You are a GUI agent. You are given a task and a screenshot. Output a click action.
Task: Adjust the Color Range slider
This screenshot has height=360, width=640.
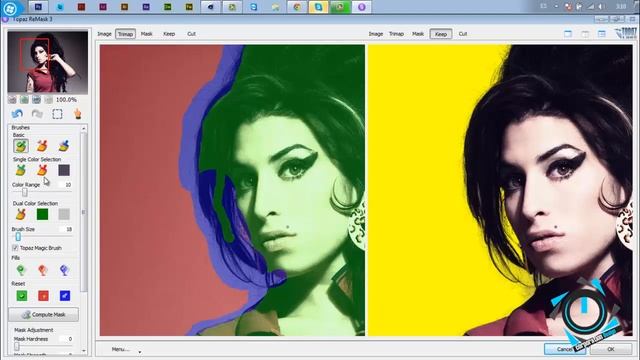(25, 192)
